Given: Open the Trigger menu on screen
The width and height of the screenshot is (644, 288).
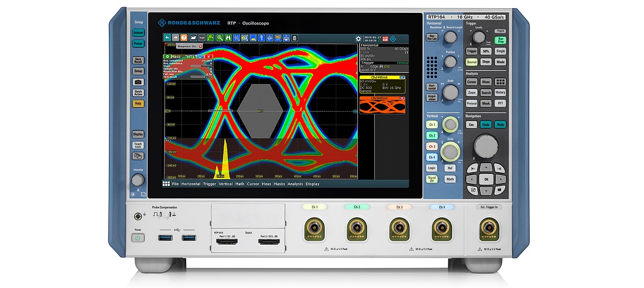Looking at the screenshot, I should (210, 184).
